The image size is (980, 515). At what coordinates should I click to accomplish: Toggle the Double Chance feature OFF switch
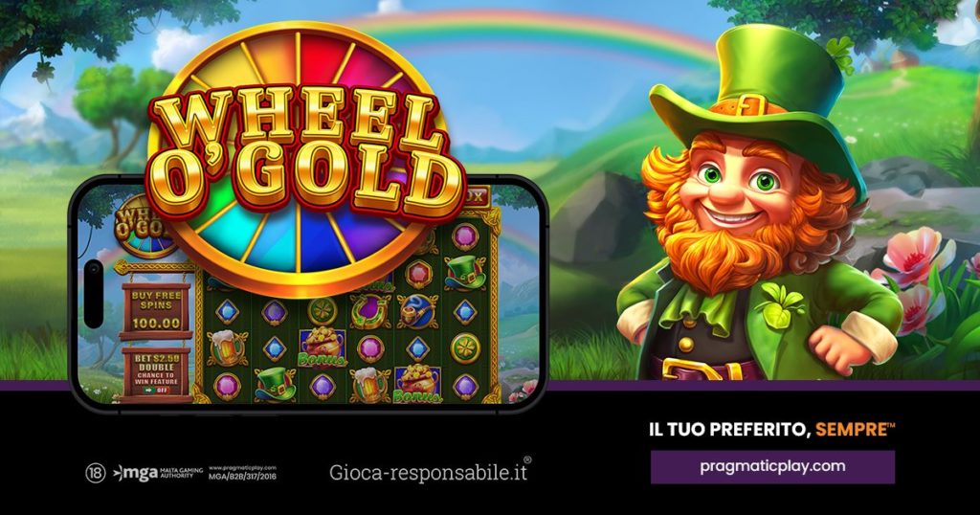156,390
